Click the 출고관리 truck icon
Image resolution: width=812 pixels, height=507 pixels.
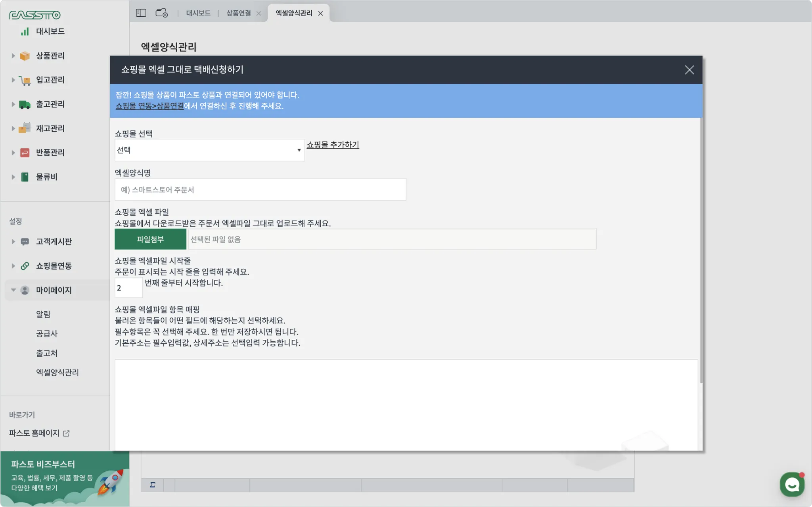[x=25, y=104]
